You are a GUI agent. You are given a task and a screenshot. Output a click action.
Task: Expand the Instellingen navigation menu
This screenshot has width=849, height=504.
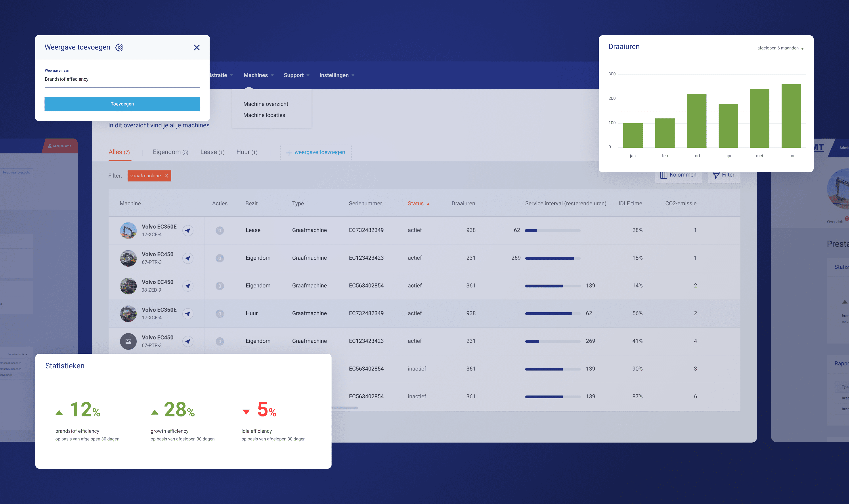[337, 75]
